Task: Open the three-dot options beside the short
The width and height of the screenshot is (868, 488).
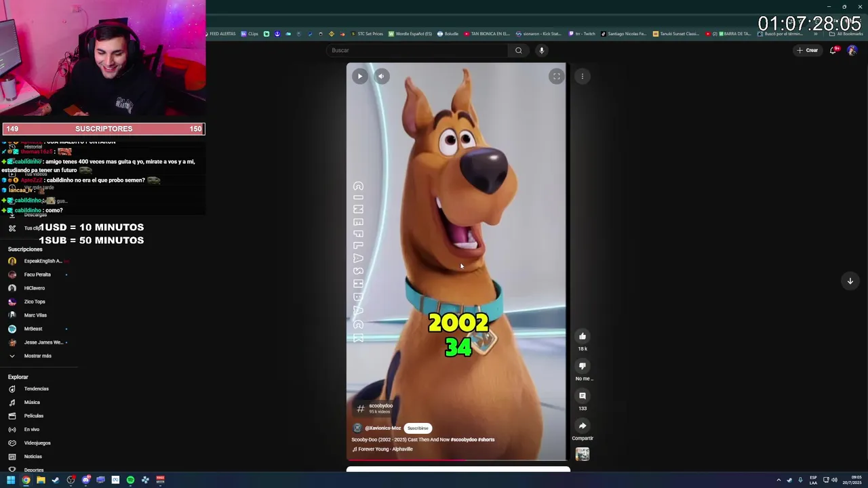Action: (x=582, y=76)
